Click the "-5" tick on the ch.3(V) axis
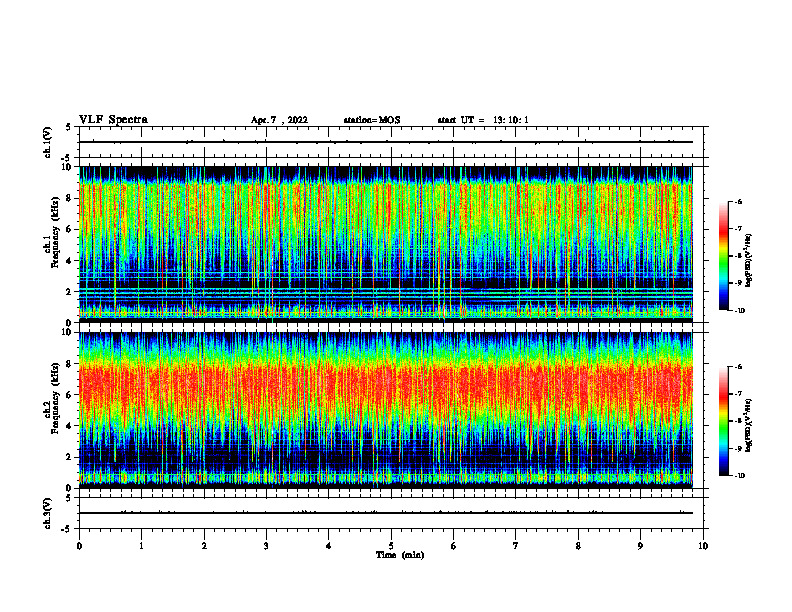The image size is (792, 612). [x=67, y=529]
